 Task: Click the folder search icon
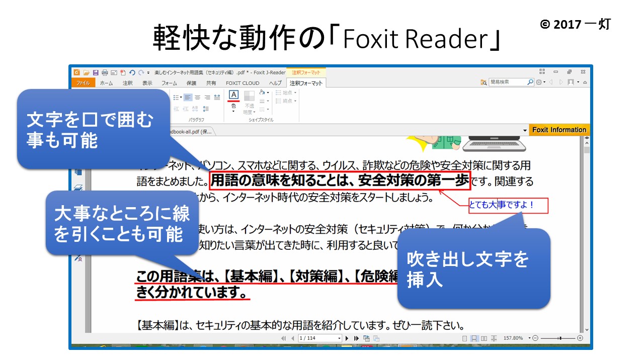pos(484,82)
